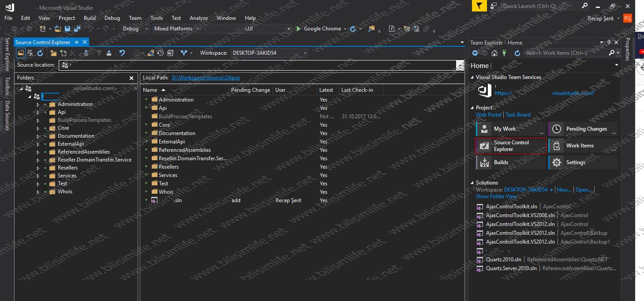Click the feedback icon next to Quick Launch

pyautogui.click(x=494, y=6)
